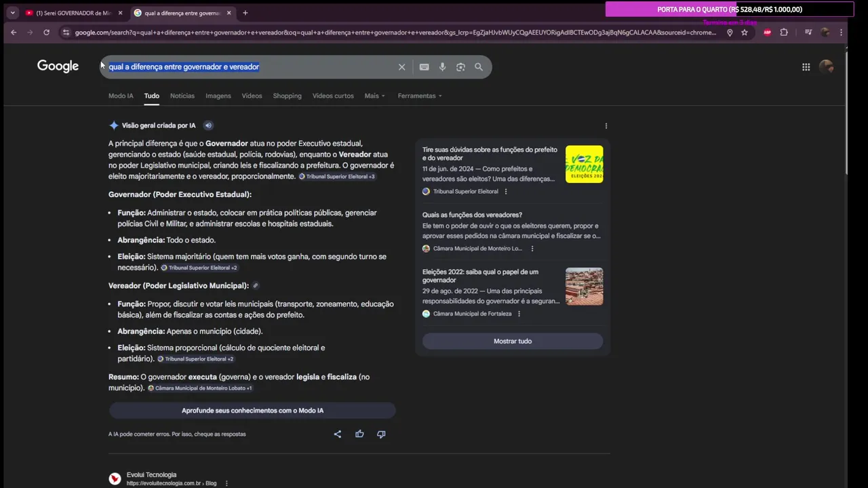Bookmark this page with the star icon
The image size is (868, 488).
pos(745,33)
